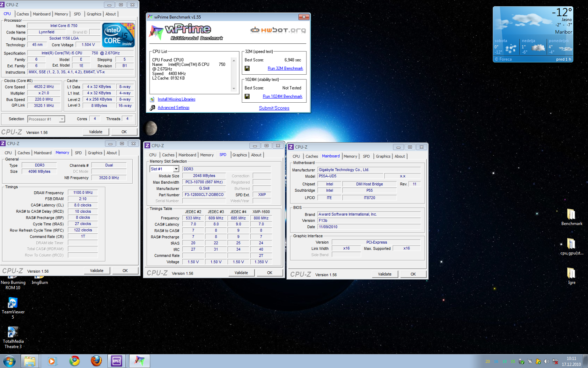Click the moon phase gadget on the desktop
Viewport: 588px width, 368px height.
pyautogui.click(x=151, y=128)
